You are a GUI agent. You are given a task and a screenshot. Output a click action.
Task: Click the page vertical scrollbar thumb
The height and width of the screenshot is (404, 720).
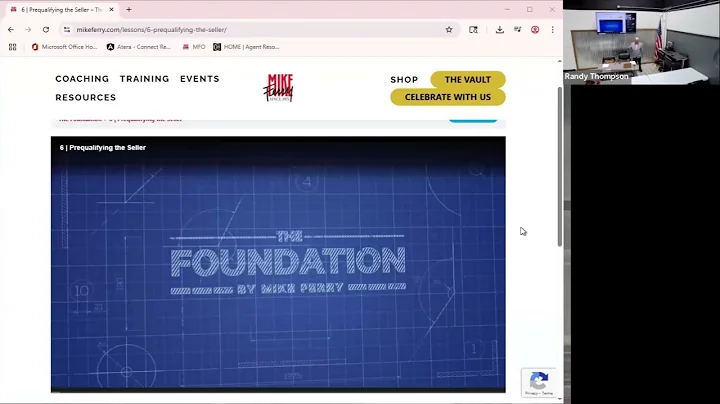coord(560,166)
